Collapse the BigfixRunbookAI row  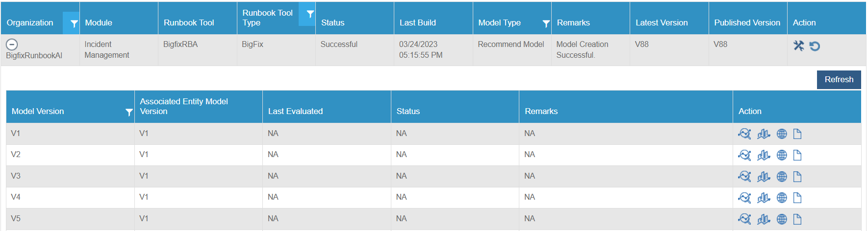12,45
